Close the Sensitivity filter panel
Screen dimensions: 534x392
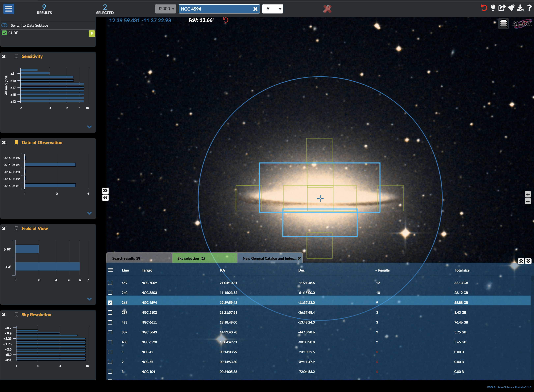click(4, 56)
